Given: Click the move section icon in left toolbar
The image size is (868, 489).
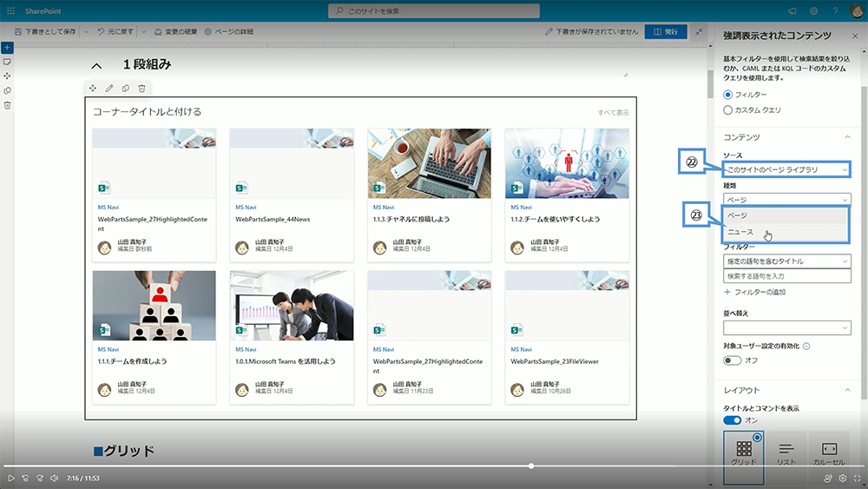Looking at the screenshot, I should pos(7,76).
